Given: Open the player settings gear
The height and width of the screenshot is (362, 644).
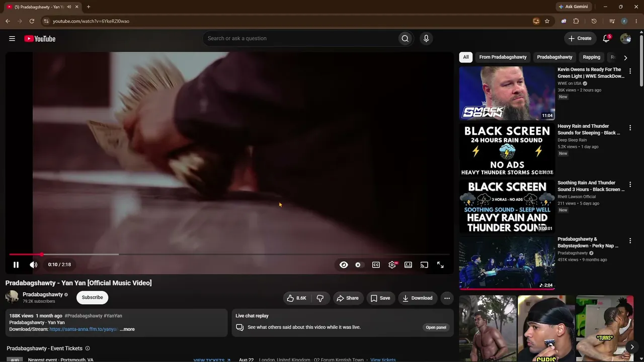Looking at the screenshot, I should [392, 265].
